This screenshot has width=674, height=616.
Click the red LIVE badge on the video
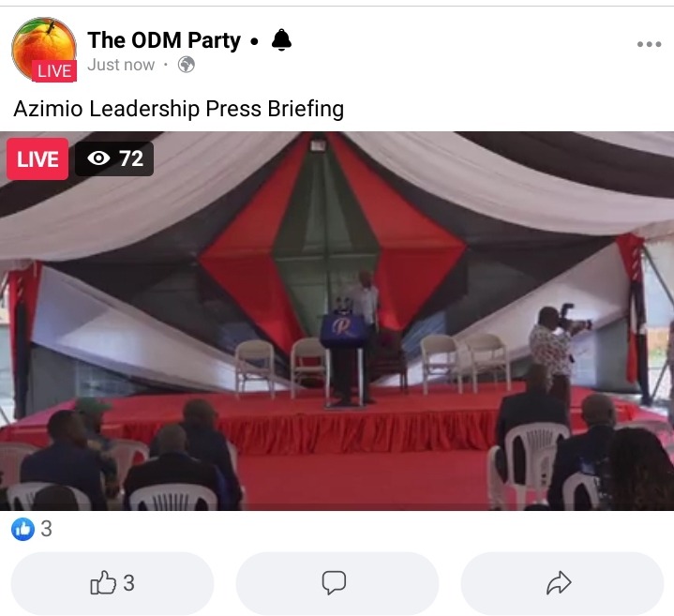point(37,159)
